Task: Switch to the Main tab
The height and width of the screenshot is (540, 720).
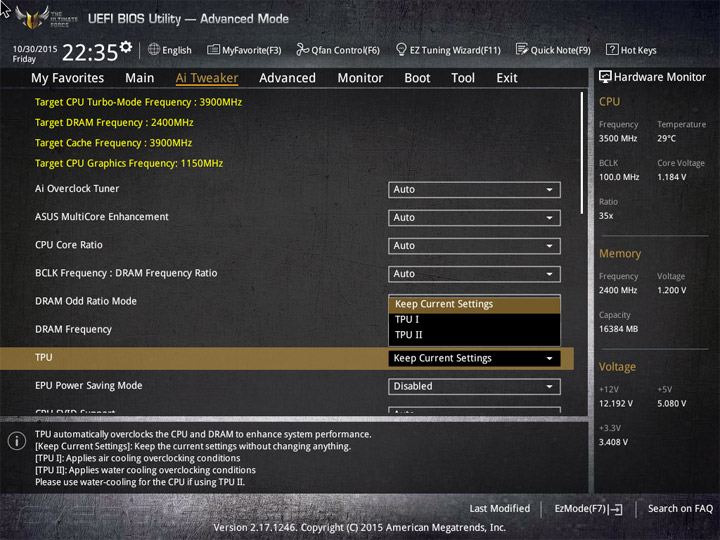Action: [140, 78]
